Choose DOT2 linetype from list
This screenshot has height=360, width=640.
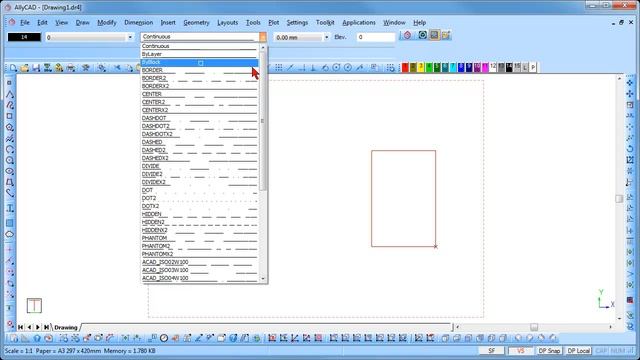(200, 198)
